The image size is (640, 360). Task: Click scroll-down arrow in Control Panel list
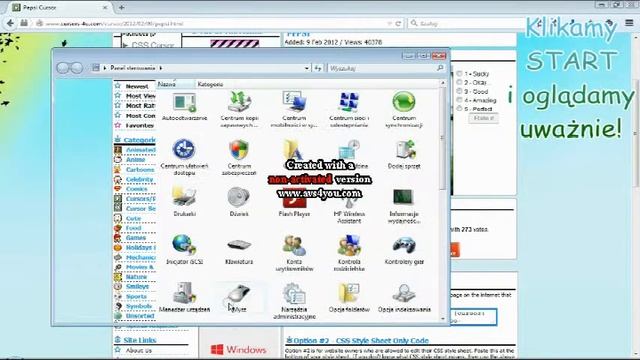click(x=443, y=318)
